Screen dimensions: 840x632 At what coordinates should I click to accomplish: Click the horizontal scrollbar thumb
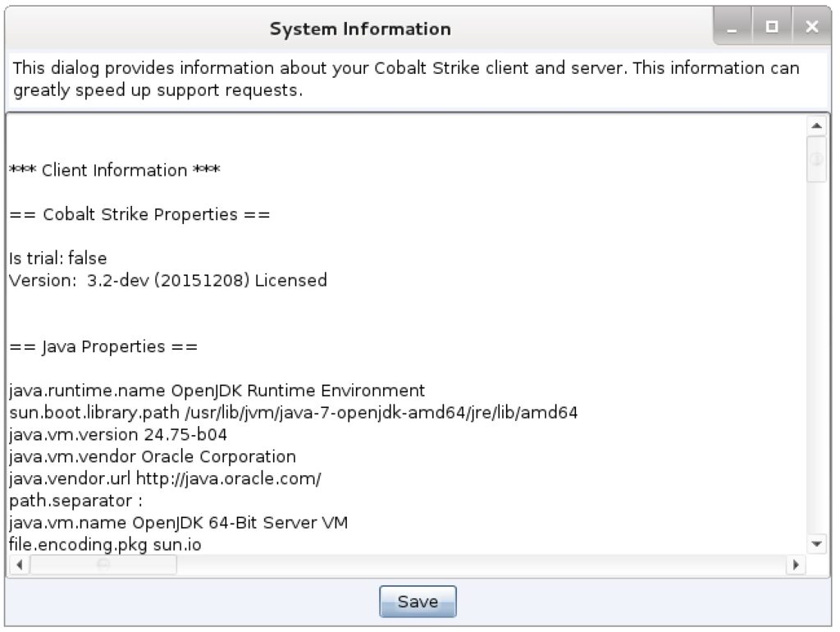coord(103,566)
